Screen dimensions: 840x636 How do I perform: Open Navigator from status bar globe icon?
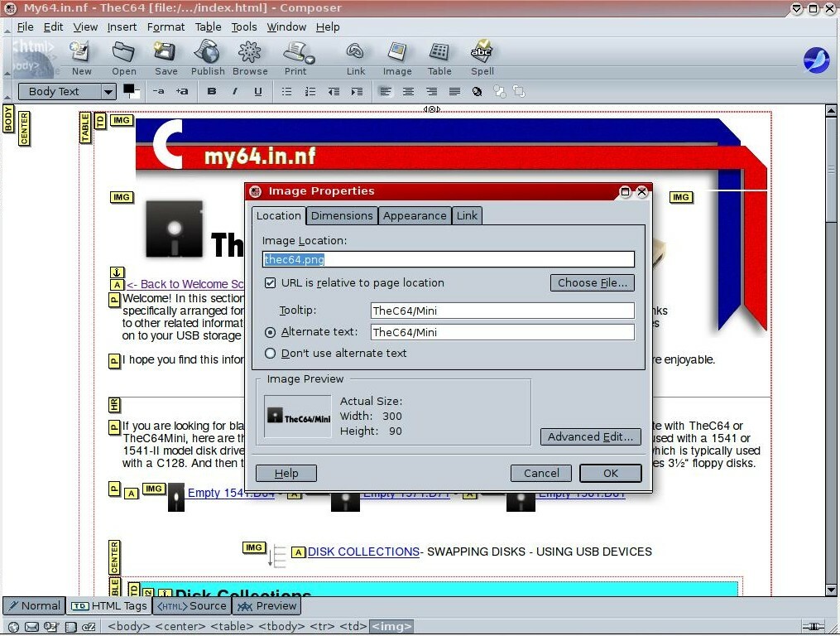[14, 626]
